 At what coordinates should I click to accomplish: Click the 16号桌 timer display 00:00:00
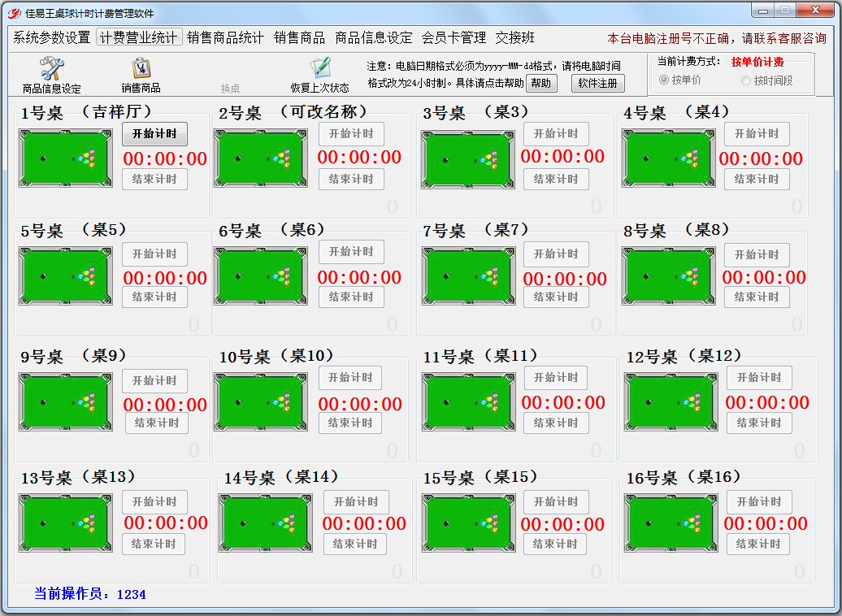tap(766, 523)
